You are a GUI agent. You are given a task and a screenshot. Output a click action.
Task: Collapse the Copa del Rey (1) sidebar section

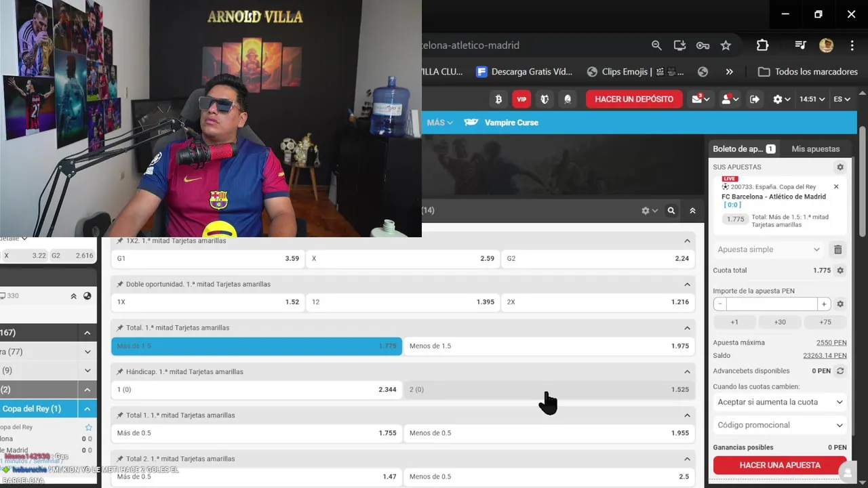tap(87, 409)
